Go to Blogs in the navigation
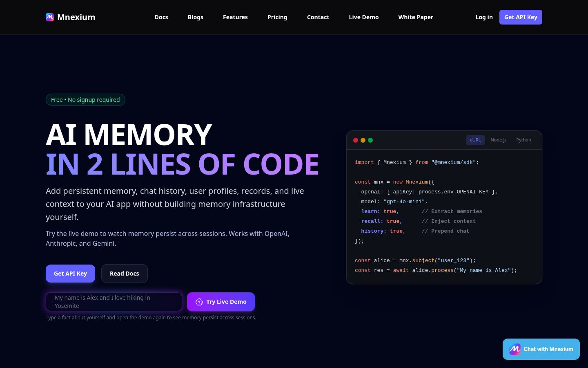 pos(196,17)
